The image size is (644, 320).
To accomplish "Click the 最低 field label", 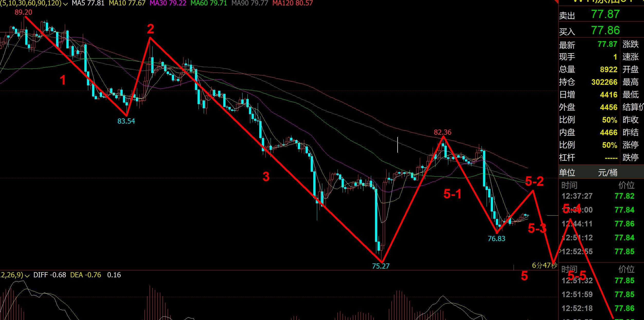I will [x=630, y=95].
